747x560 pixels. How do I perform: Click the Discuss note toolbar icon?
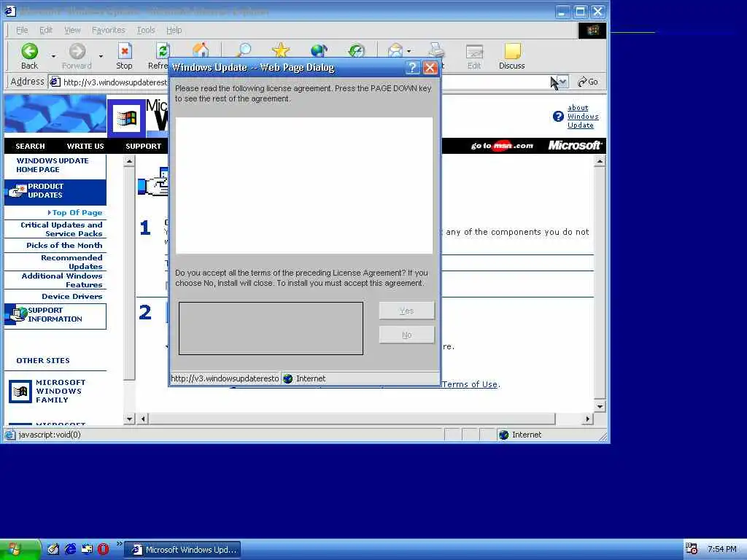point(512,52)
